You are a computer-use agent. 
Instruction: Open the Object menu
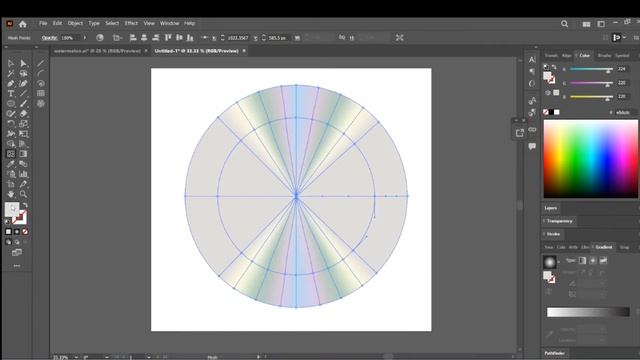coord(75,24)
